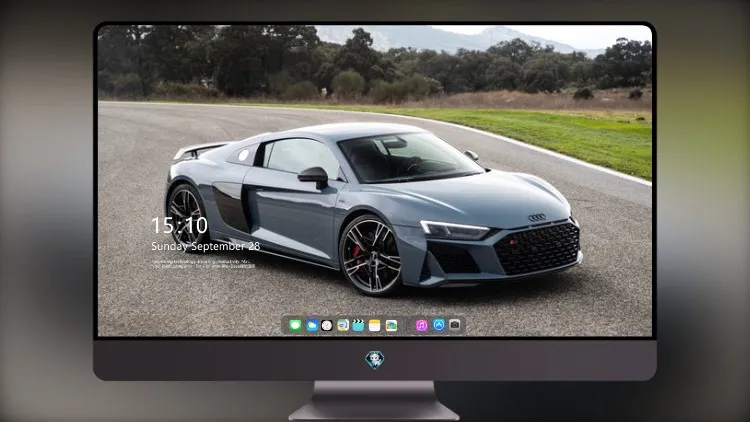Click the Sunday September 28 date text
Image resolution: width=750 pixels, height=422 pixels.
(206, 246)
